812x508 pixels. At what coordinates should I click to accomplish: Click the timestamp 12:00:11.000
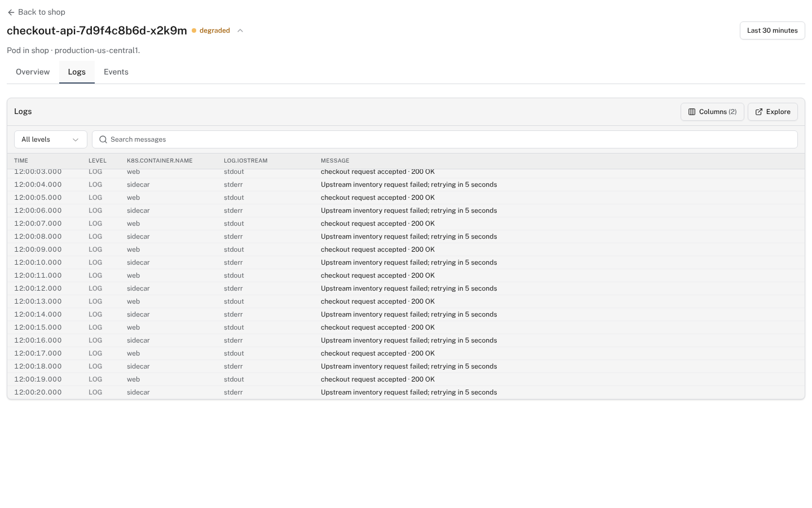coord(38,275)
